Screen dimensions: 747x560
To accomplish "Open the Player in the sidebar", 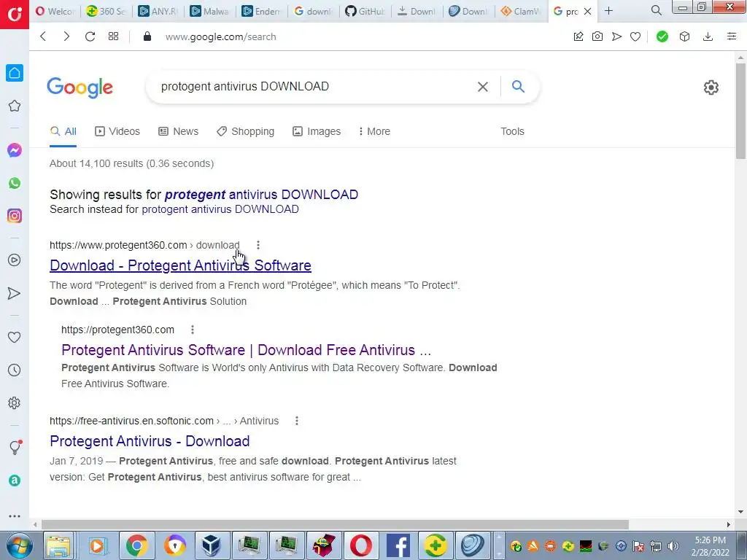I will click(x=15, y=260).
